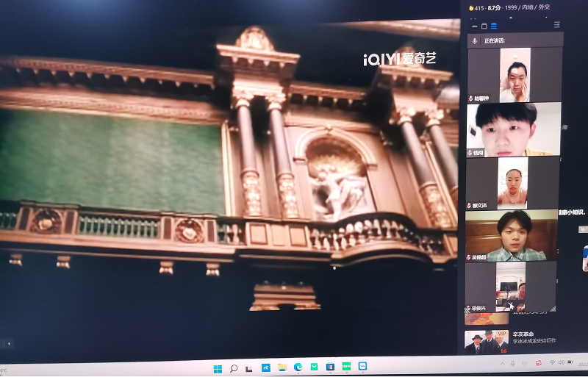Click the microphone icon in system tray

tap(513, 363)
